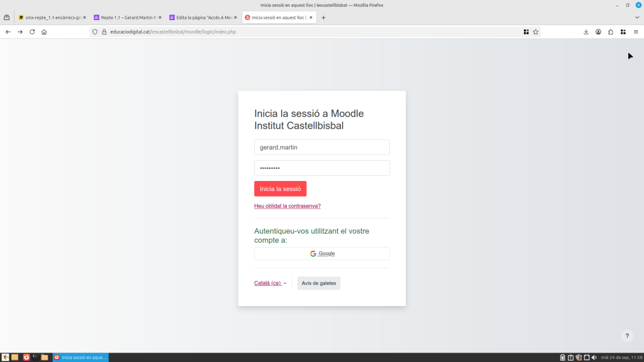The image size is (644, 362).
Task: Switch to the smx-repte_1.1 tab
Action: click(50, 18)
